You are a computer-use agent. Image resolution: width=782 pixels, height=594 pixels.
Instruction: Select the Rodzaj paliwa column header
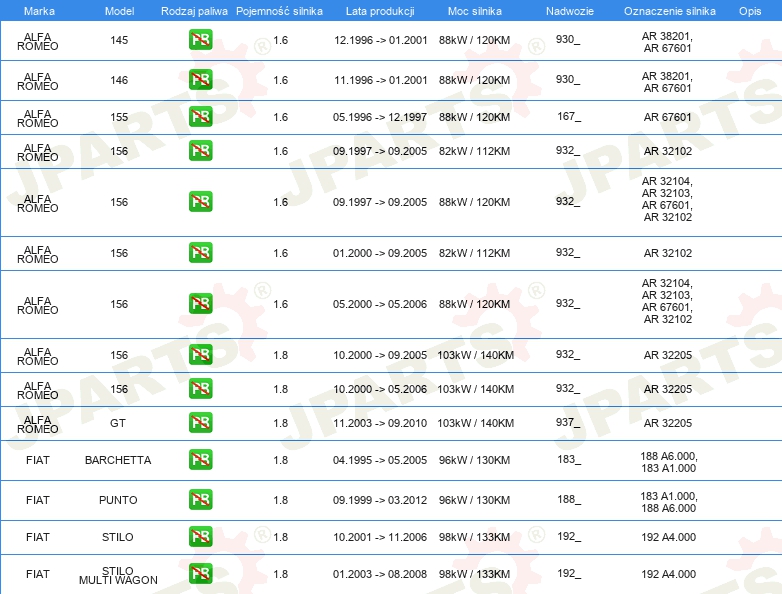coord(194,10)
